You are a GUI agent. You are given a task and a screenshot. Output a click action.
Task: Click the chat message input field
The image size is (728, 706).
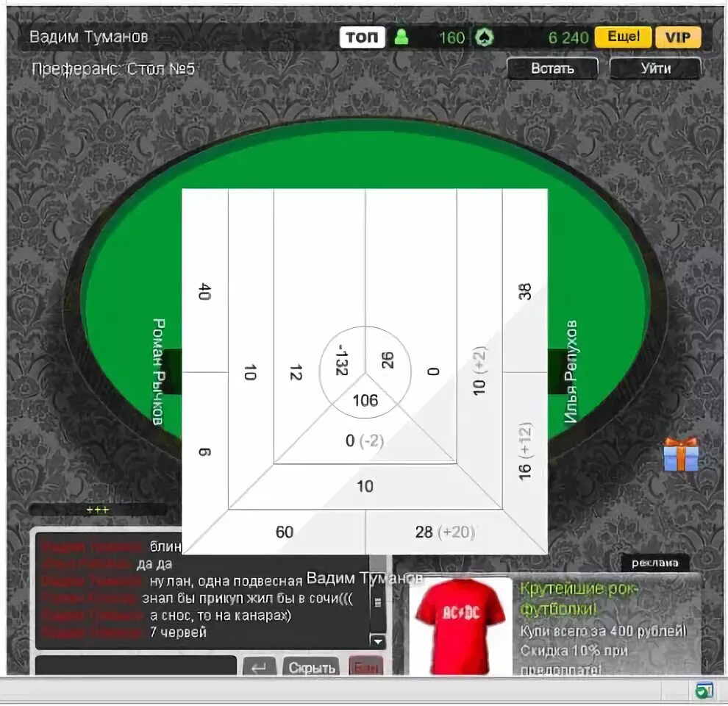click(x=136, y=665)
